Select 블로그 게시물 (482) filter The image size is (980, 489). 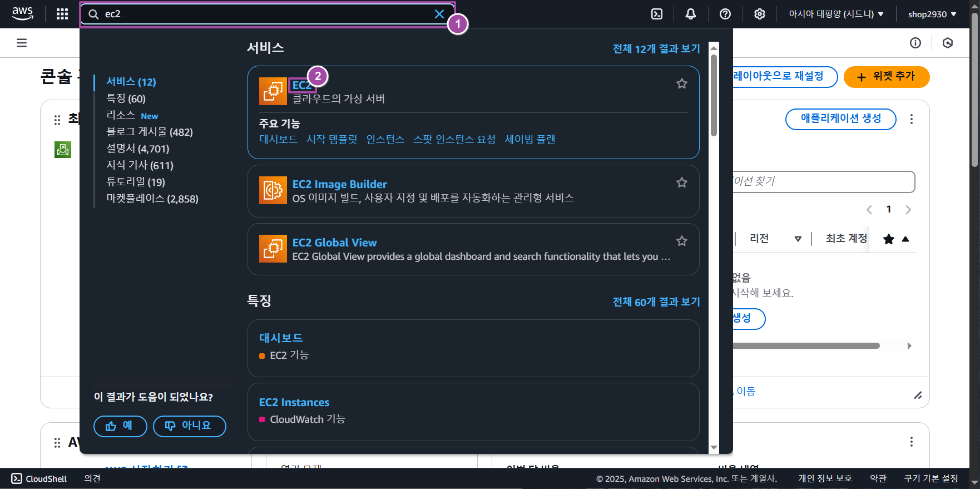pos(150,132)
